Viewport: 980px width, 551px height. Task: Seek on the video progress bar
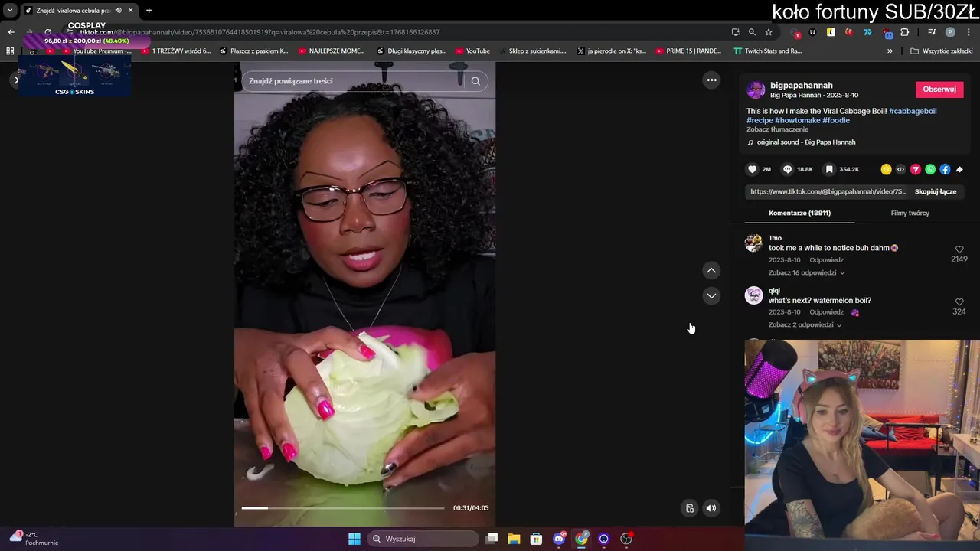tap(343, 508)
